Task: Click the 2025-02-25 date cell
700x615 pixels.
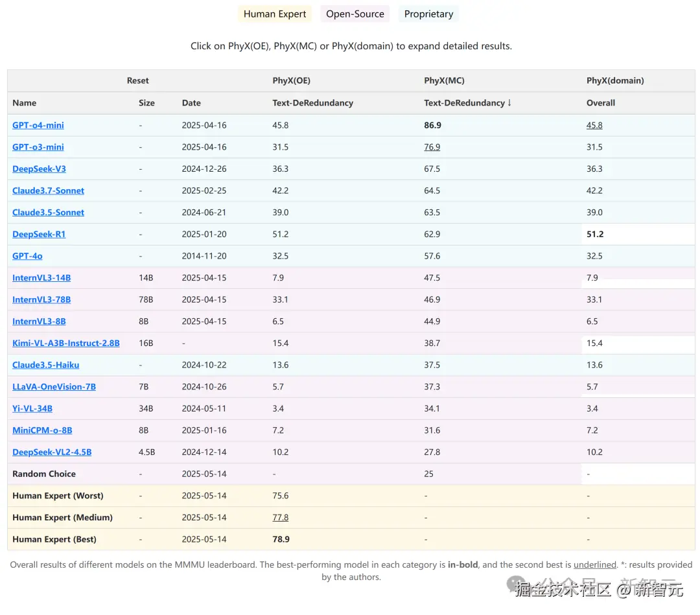Action: coord(204,191)
